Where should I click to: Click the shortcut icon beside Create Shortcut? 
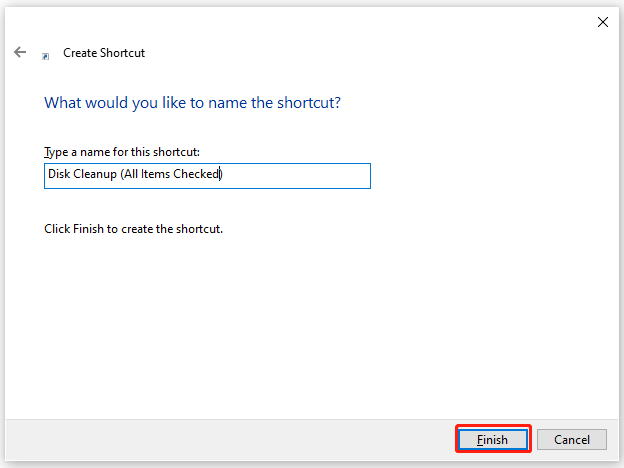(x=46, y=56)
